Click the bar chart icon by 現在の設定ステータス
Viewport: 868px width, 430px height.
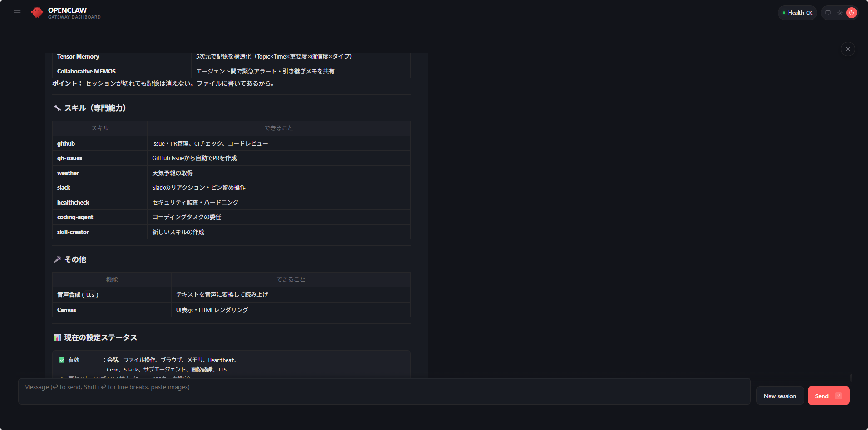point(57,337)
